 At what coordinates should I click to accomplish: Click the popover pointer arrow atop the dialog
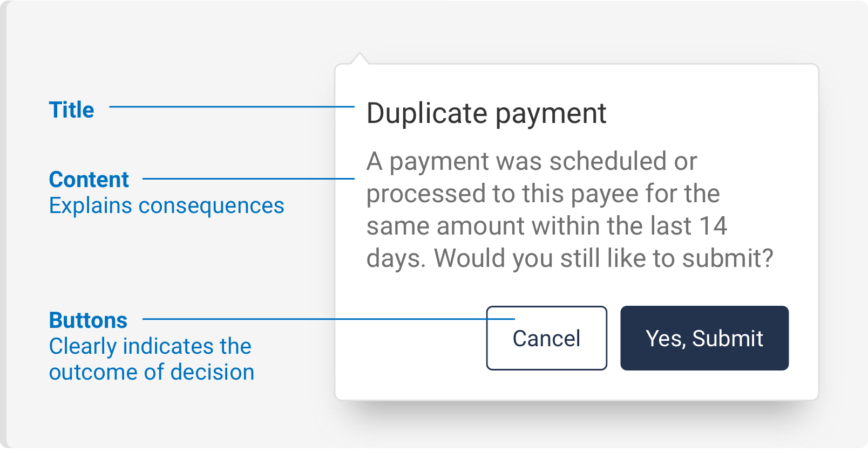click(x=359, y=59)
